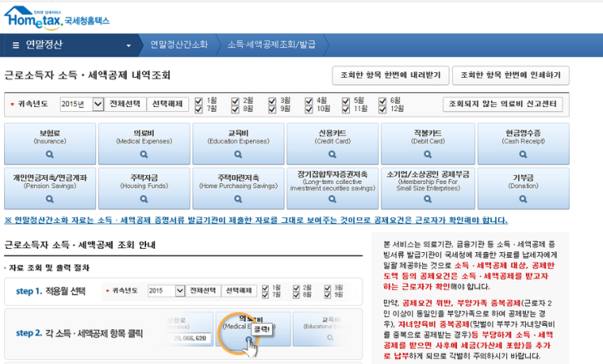The width and height of the screenshot is (603, 364).
Task: Expand the 연말정산 menu dropdown arrow
Action: (128, 45)
